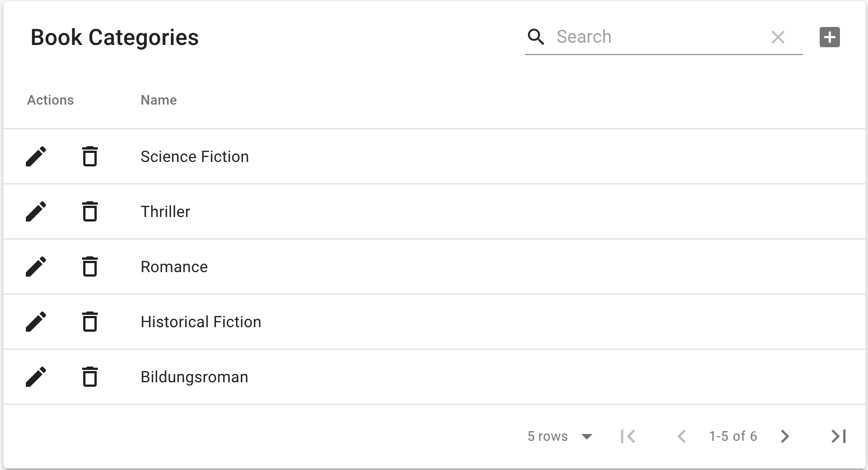Delete the Science Fiction category
Image resolution: width=868 pixels, height=470 pixels.
(x=90, y=156)
